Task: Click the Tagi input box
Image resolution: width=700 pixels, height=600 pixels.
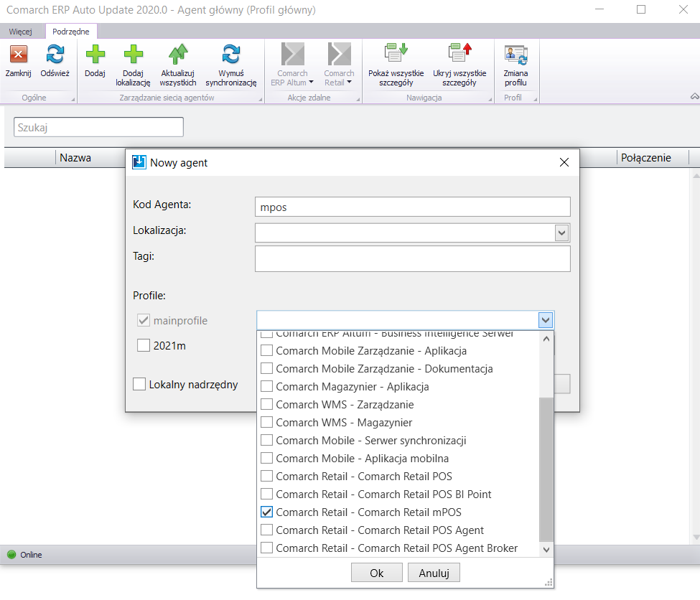Action: pyautogui.click(x=413, y=258)
